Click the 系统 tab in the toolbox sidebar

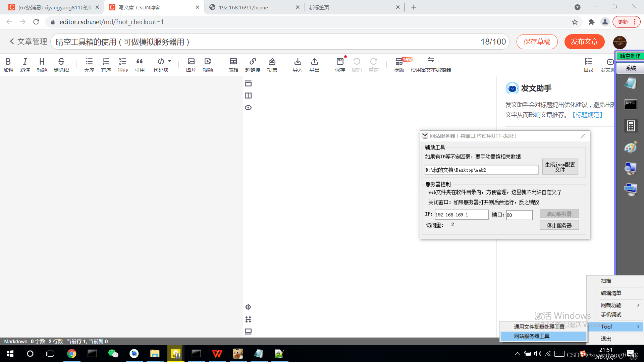[x=631, y=68]
